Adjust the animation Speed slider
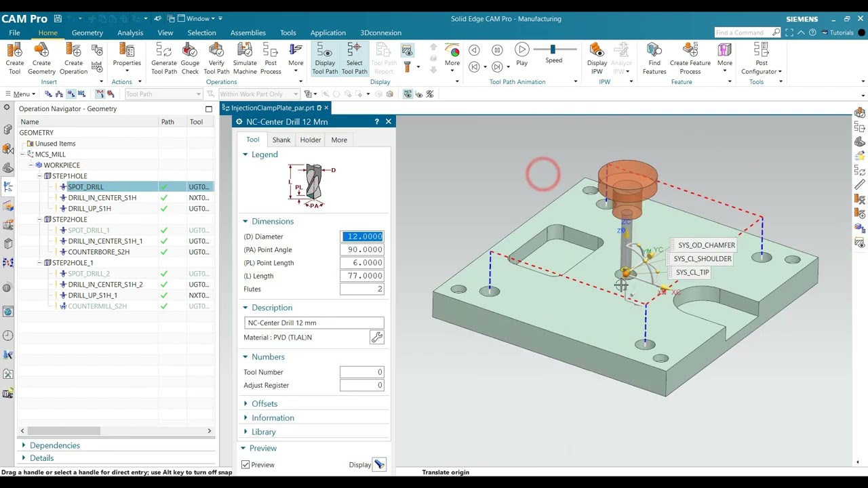868x488 pixels. [553, 49]
